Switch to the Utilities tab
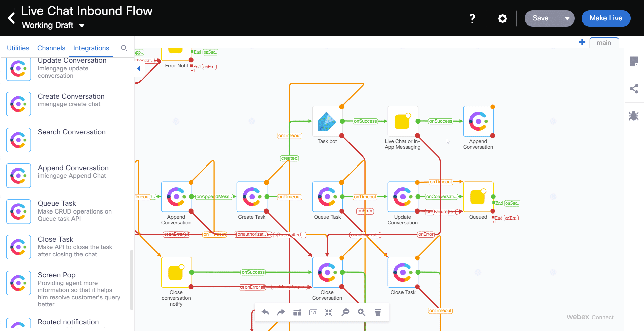 18,48
